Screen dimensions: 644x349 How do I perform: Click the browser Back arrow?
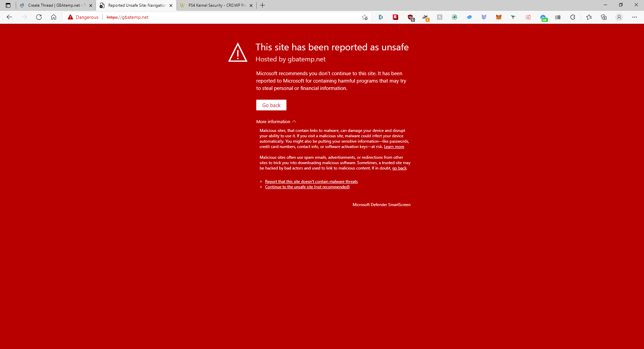tap(9, 17)
